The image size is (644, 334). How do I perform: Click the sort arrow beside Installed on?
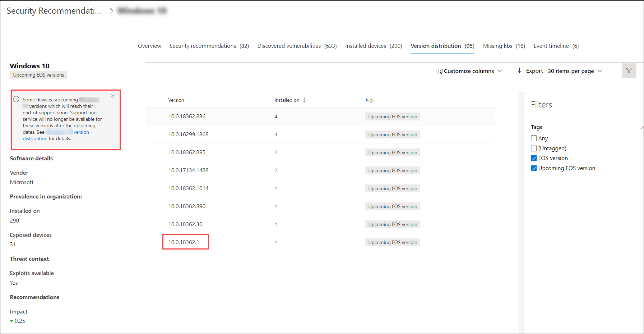coord(305,100)
